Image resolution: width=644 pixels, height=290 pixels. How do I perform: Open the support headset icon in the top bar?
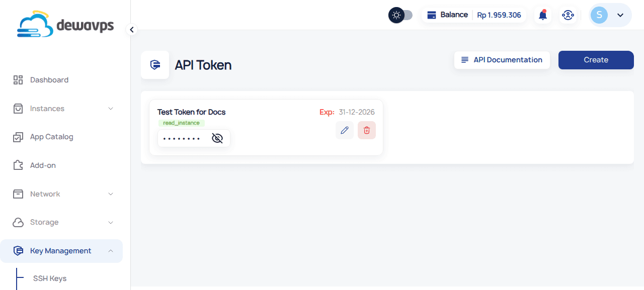(568, 15)
